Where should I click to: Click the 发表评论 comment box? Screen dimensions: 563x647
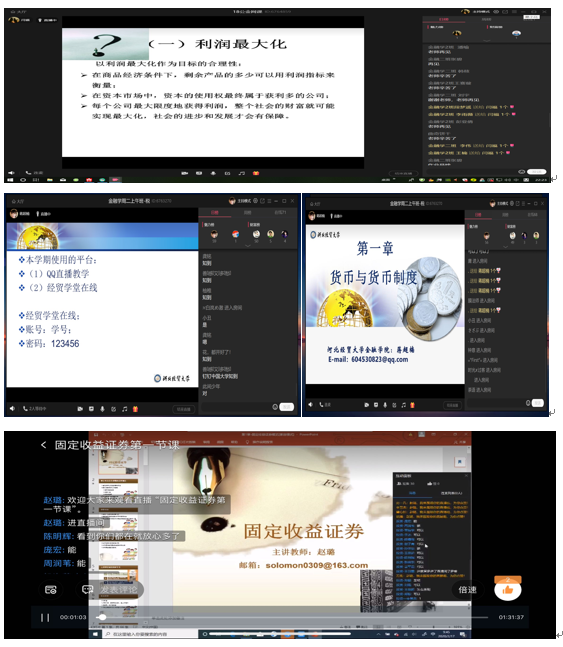[x=119, y=589]
